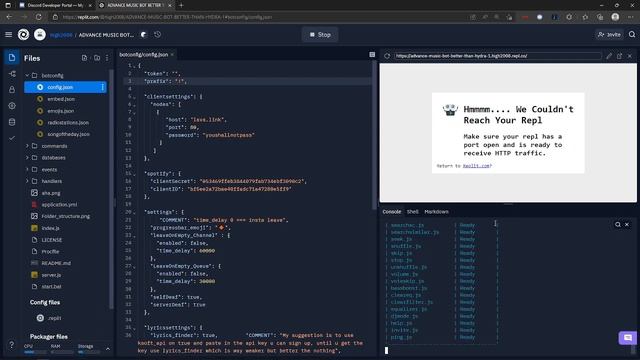Click the Stop button
The height and width of the screenshot is (360, 640).
pos(320,35)
